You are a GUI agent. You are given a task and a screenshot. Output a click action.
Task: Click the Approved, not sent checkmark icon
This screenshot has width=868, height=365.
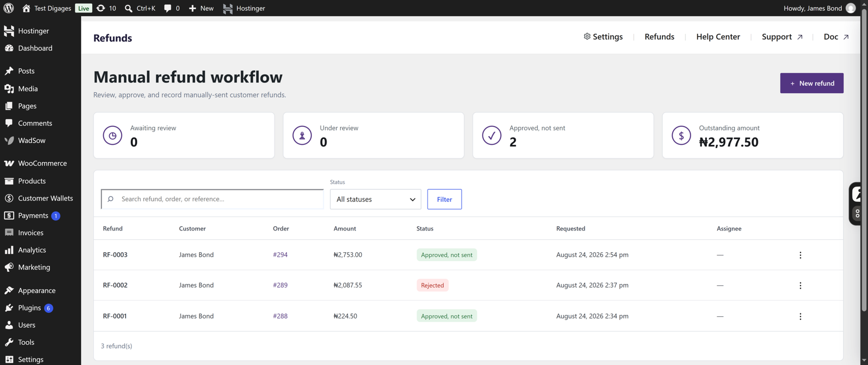coord(492,136)
